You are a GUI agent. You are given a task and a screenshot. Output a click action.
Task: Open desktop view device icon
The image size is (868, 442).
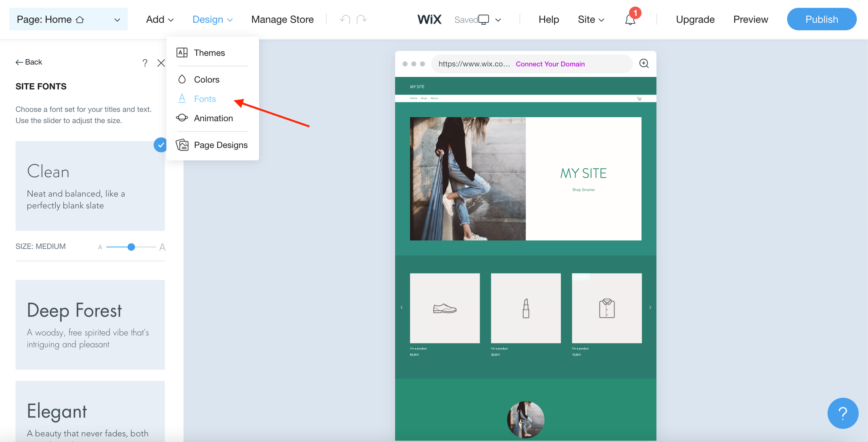pyautogui.click(x=484, y=20)
